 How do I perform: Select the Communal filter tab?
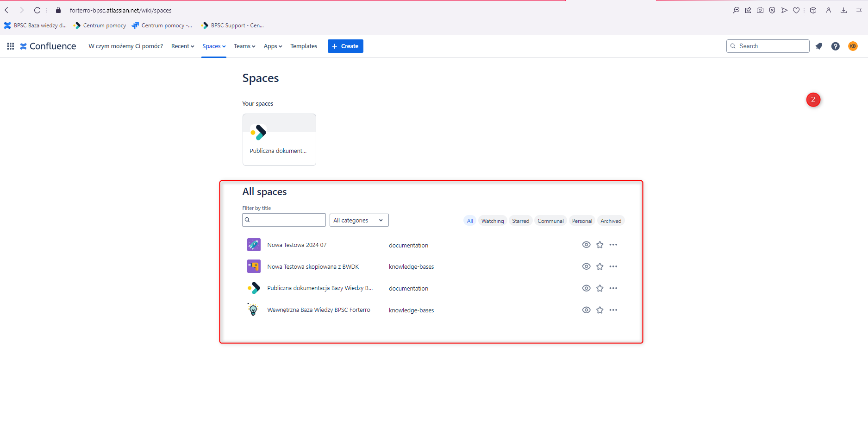[551, 221]
